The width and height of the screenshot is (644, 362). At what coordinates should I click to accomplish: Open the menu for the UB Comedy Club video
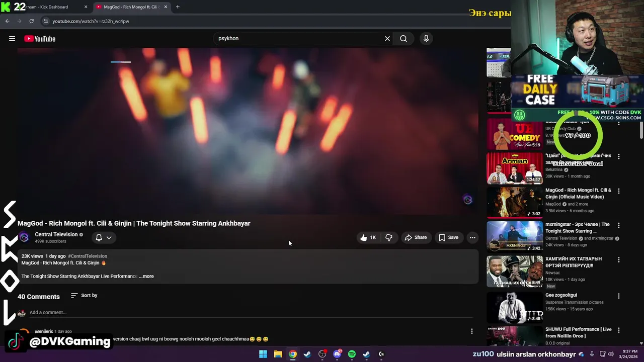(619, 122)
